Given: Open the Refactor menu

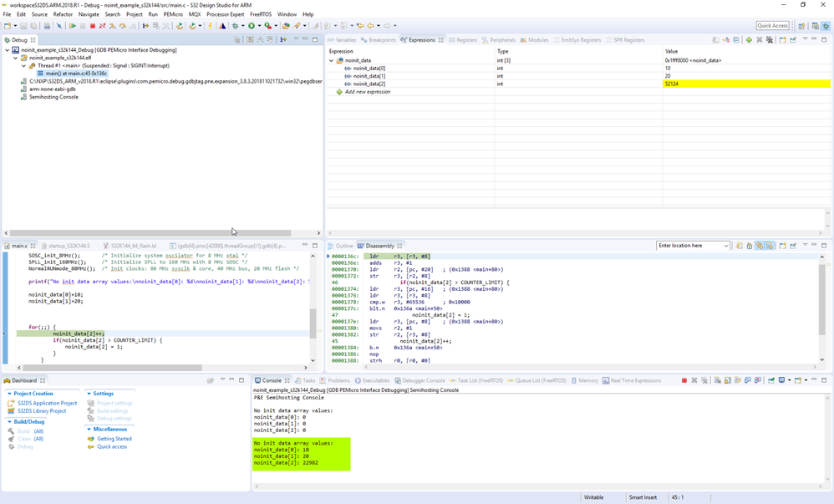Looking at the screenshot, I should click(x=63, y=14).
